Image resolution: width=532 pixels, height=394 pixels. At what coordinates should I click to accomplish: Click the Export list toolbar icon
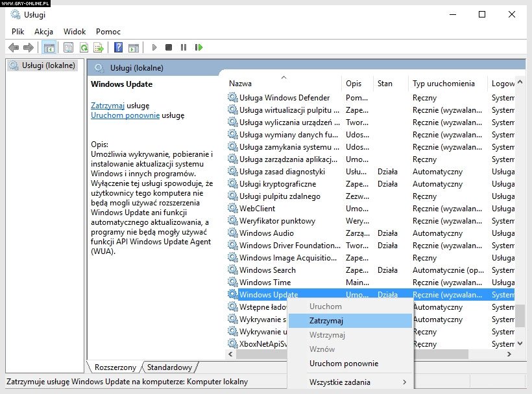click(x=99, y=47)
